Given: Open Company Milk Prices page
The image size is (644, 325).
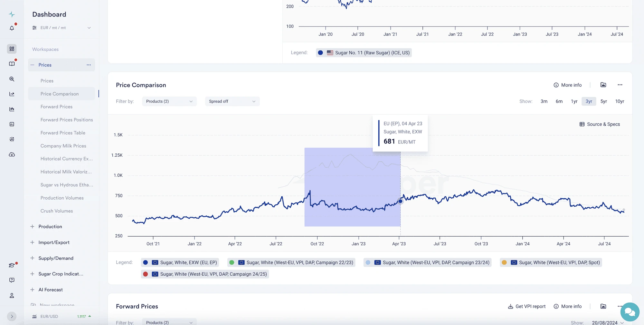Looking at the screenshot, I should pyautogui.click(x=63, y=146).
